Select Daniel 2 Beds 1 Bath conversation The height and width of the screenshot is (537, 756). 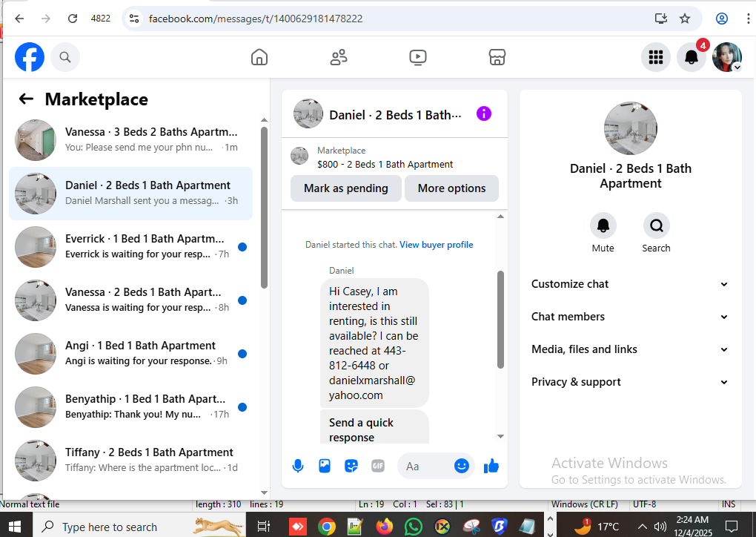tap(130, 194)
